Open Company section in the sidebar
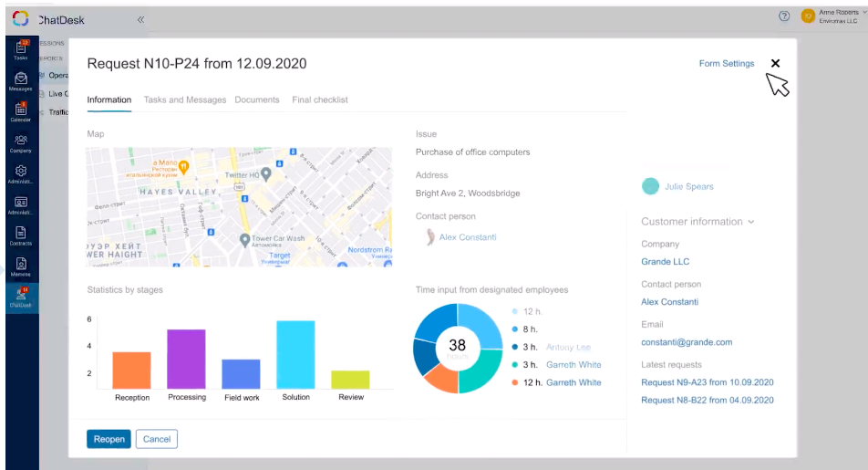Screen dimensions: 868x470 (21, 143)
